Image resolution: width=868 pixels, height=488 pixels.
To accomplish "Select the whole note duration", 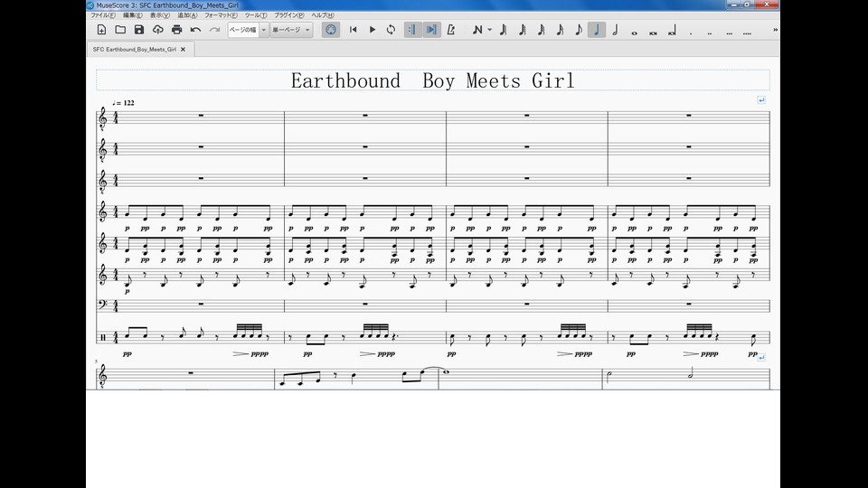I will (635, 33).
